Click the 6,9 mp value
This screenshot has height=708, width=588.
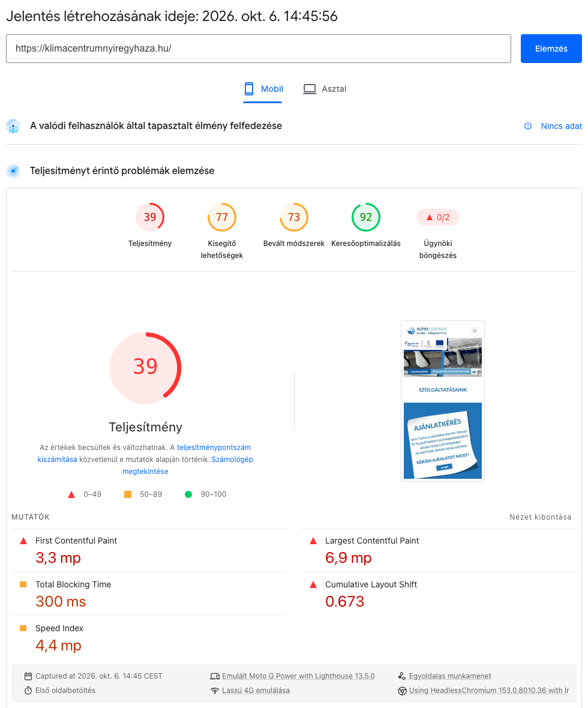pyautogui.click(x=348, y=558)
